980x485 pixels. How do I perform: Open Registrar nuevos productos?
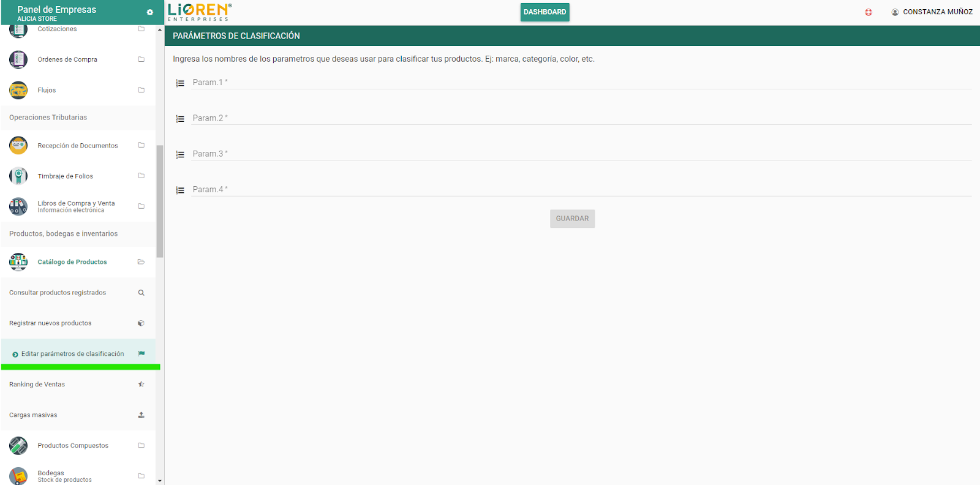tap(78, 323)
